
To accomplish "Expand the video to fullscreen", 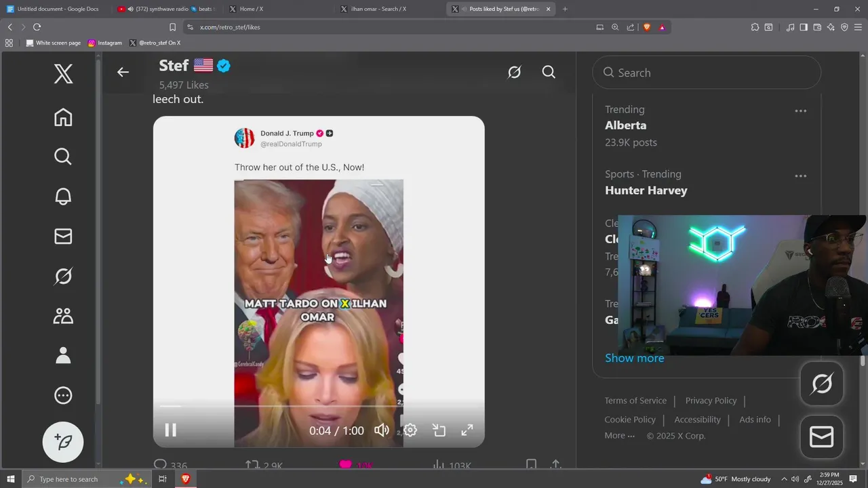I will pyautogui.click(x=467, y=430).
